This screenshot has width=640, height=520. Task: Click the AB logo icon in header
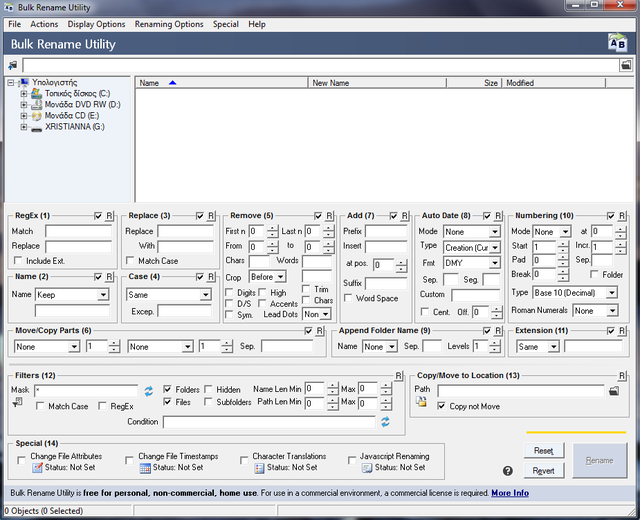click(x=617, y=43)
